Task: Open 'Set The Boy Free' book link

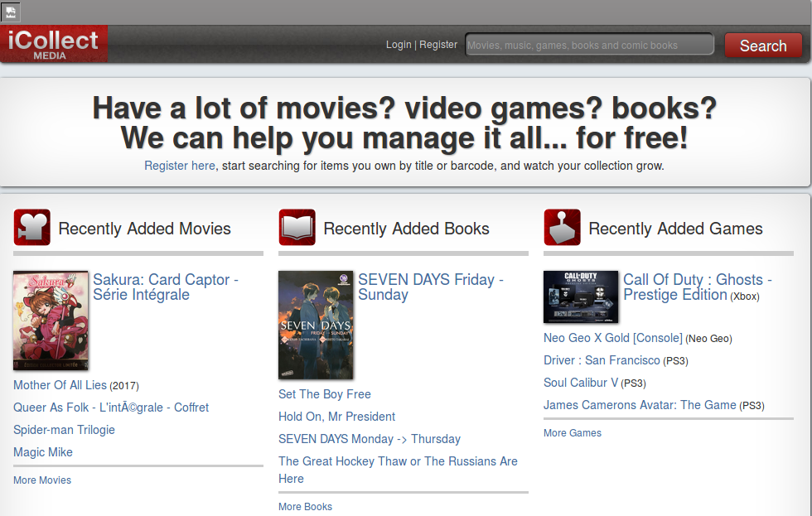Action: coord(325,394)
